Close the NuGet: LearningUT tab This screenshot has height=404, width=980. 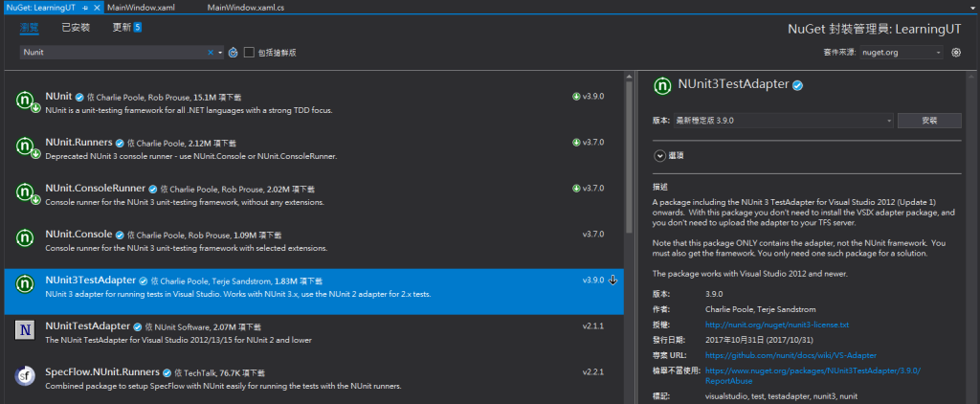(97, 8)
